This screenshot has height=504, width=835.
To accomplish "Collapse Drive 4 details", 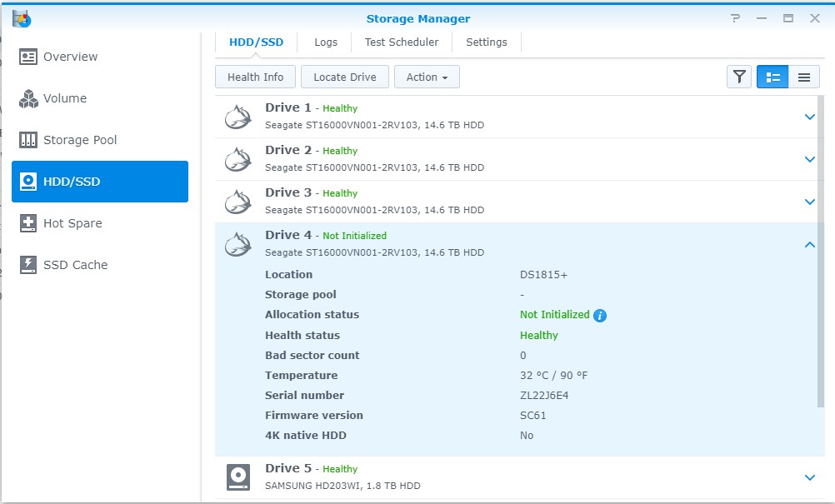I will (x=809, y=244).
